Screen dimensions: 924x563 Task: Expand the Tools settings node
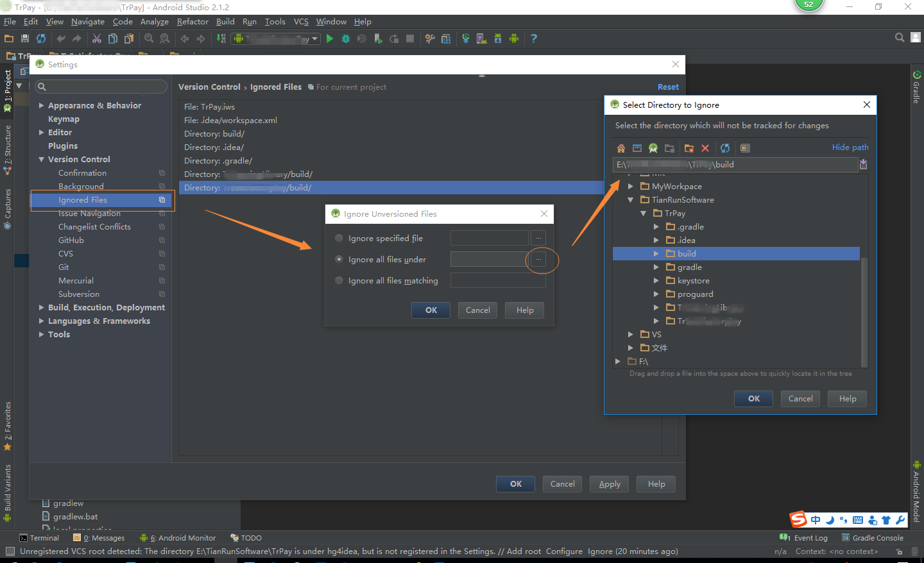point(42,334)
